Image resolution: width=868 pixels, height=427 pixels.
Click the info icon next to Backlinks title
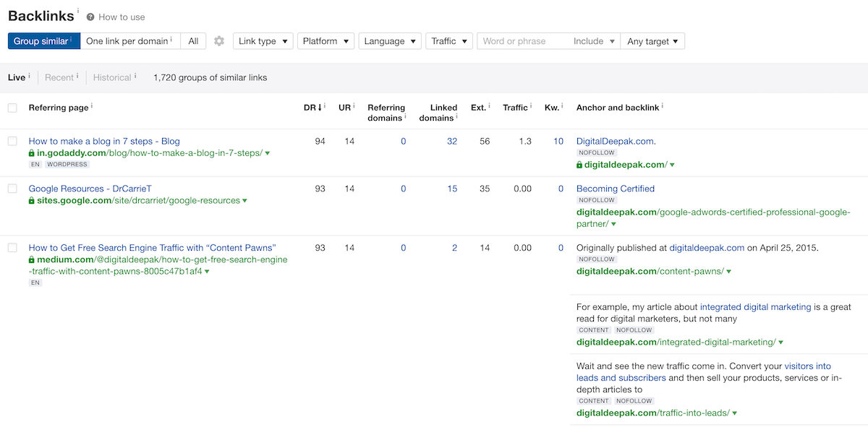pyautogui.click(x=78, y=12)
